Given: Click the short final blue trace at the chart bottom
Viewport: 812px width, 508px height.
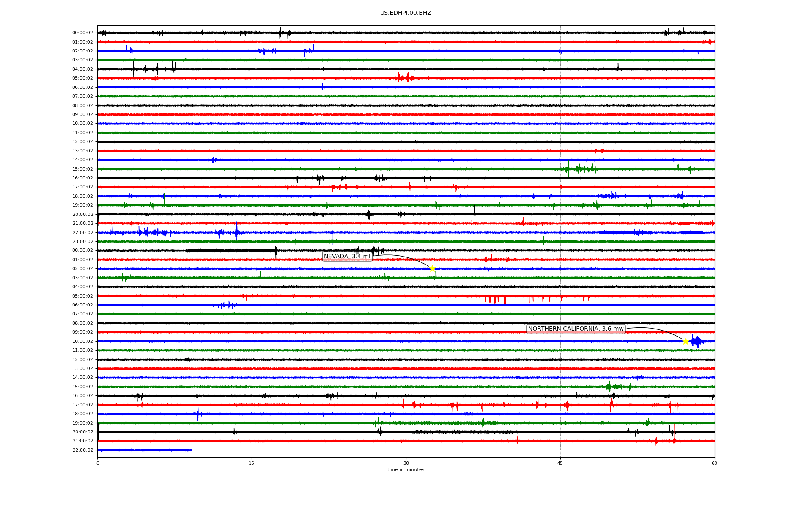Looking at the screenshot, I should [x=145, y=450].
